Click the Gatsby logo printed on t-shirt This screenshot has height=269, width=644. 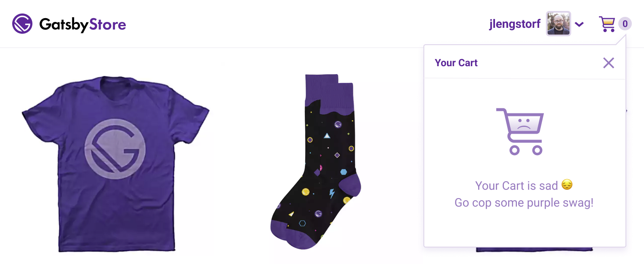(x=115, y=149)
